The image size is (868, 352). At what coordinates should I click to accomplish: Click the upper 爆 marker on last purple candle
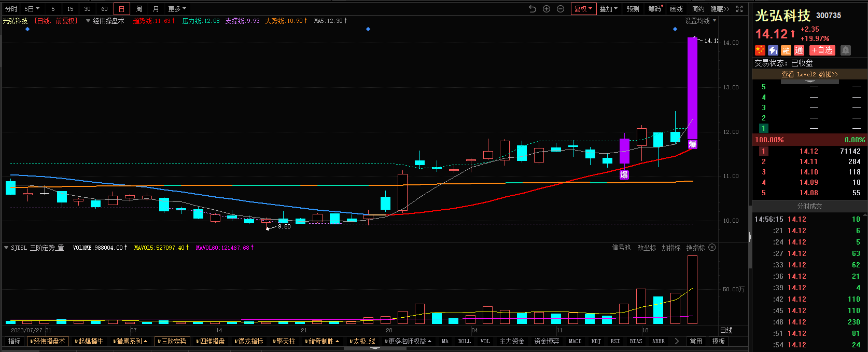point(692,144)
